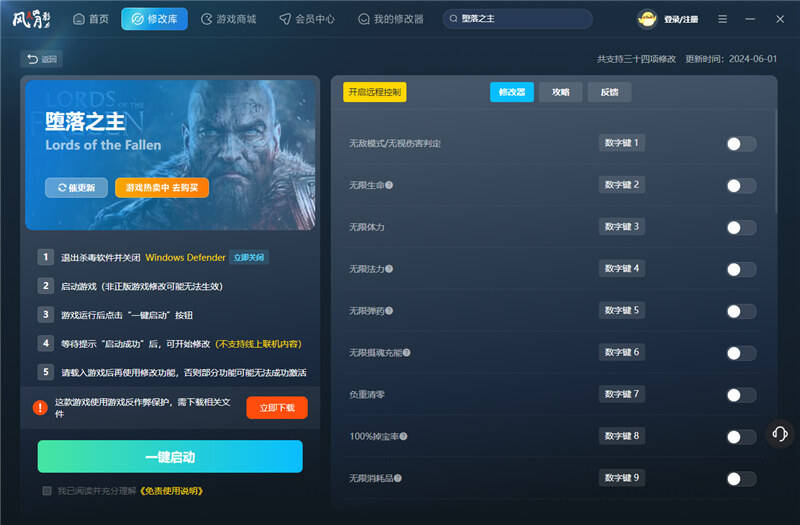Click the help icon beside 无限生命
The width and height of the screenshot is (800, 525).
pyautogui.click(x=389, y=185)
